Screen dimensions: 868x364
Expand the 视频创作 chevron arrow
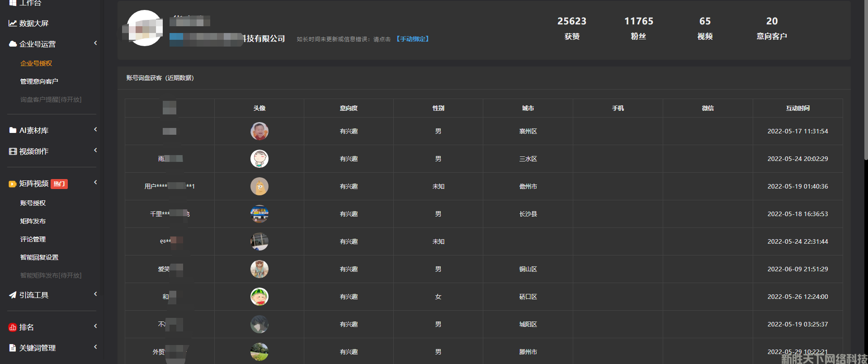click(95, 150)
